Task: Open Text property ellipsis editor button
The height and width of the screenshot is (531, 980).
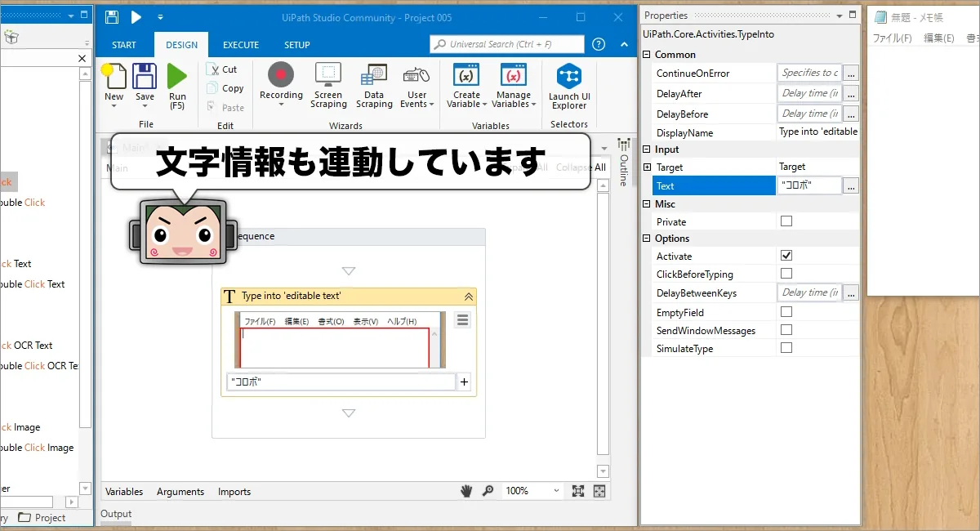Action: pyautogui.click(x=851, y=186)
